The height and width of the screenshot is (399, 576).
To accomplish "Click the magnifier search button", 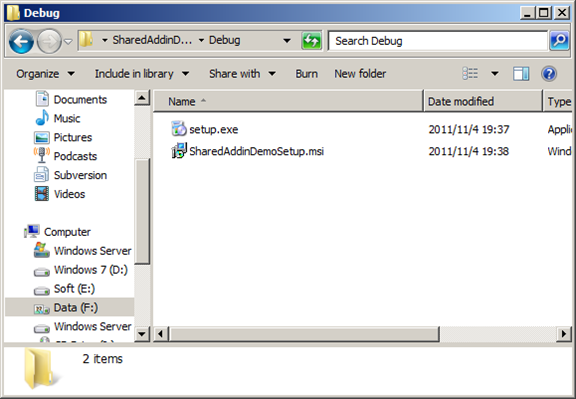I will (x=559, y=40).
